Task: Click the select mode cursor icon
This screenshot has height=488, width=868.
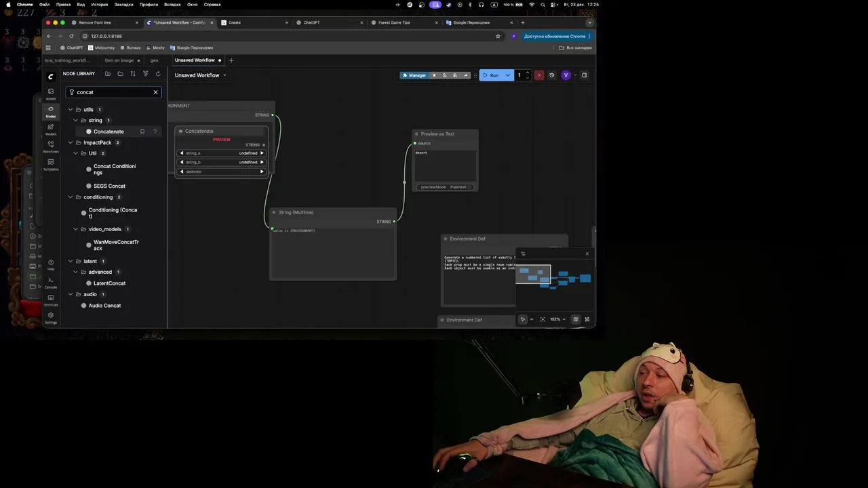Action: 523,319
